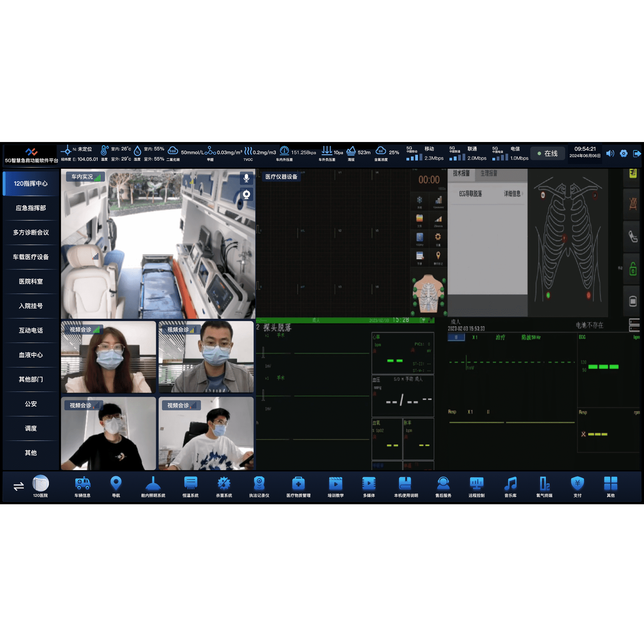Image resolution: width=644 pixels, height=644 pixels.
Task: Open the 杀菌系统 sterilization icon
Action: pyautogui.click(x=224, y=483)
